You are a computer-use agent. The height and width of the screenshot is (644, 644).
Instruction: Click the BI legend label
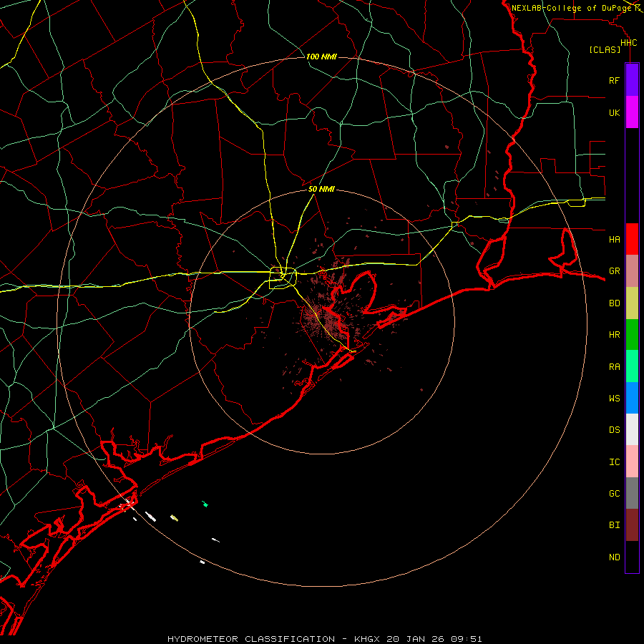[614, 525]
